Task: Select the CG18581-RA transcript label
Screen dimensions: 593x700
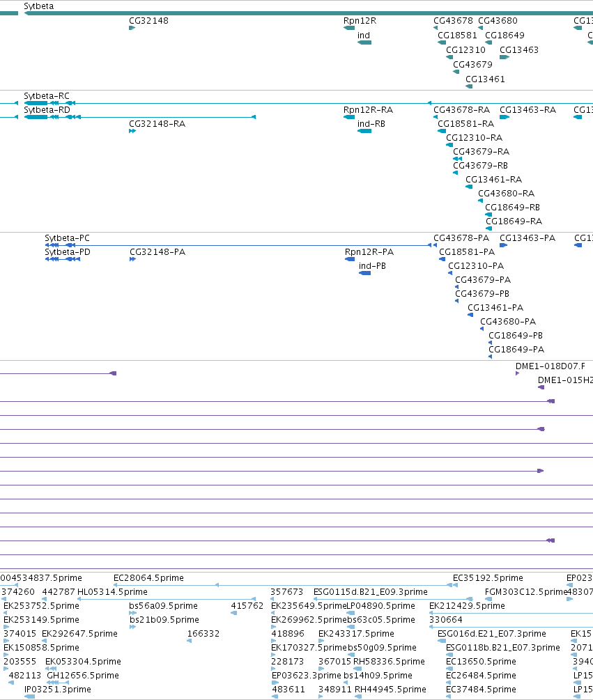Action: pos(465,124)
